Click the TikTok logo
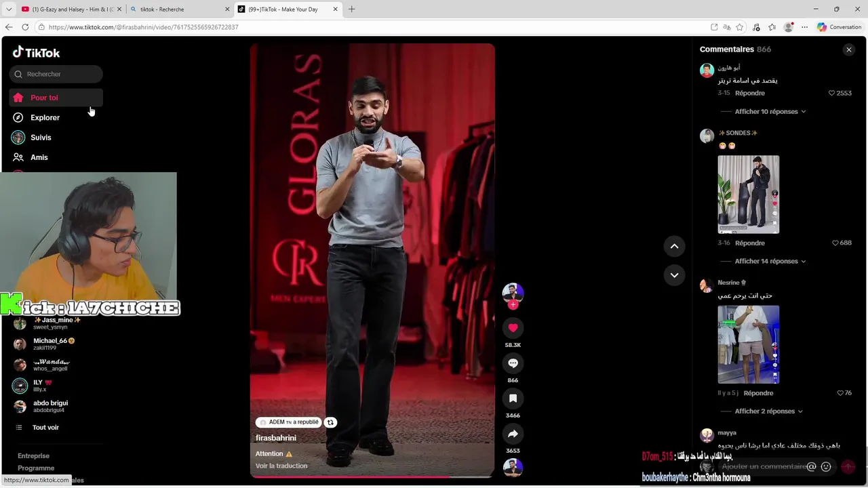This screenshot has width=868, height=488. (x=37, y=53)
